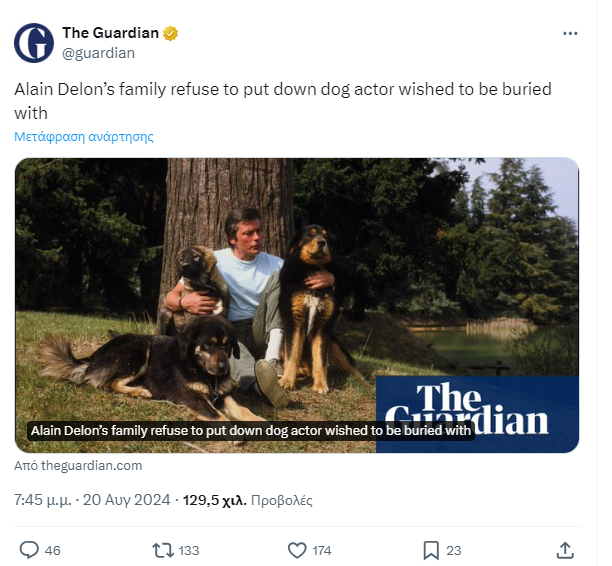
Task: Click the 46 replies count
Action: [53, 550]
